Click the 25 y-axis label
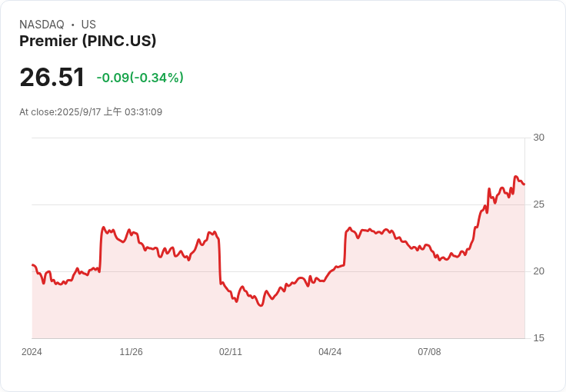566x392 pixels. click(x=538, y=204)
